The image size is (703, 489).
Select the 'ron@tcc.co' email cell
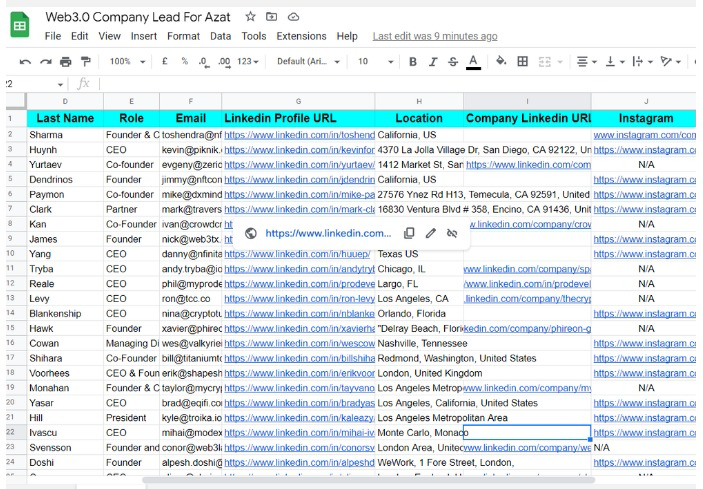click(191, 299)
